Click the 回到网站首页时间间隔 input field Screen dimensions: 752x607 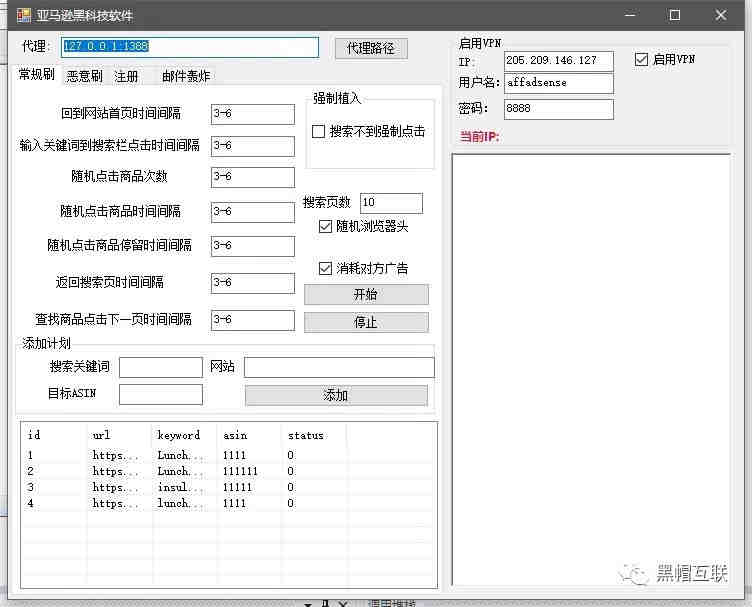click(x=253, y=114)
